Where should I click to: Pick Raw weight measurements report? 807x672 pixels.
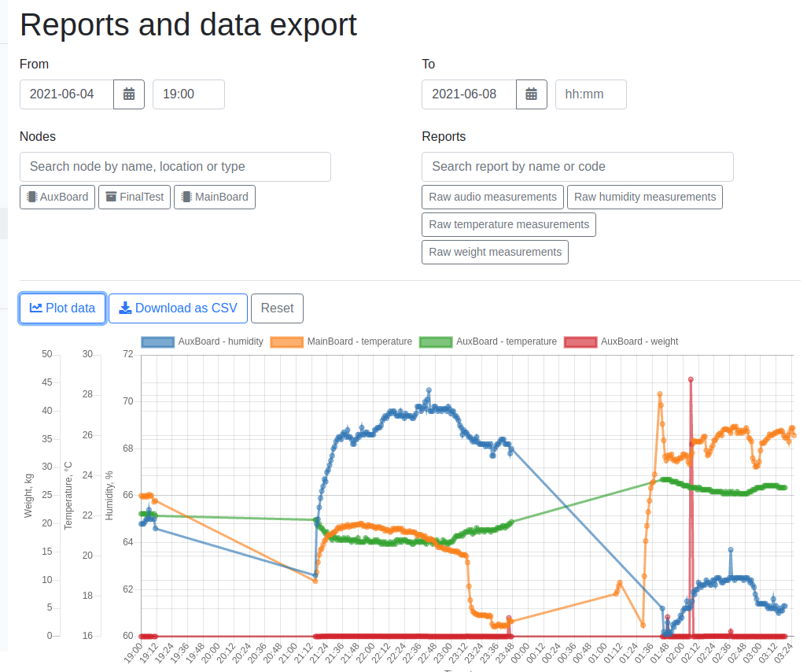(495, 252)
